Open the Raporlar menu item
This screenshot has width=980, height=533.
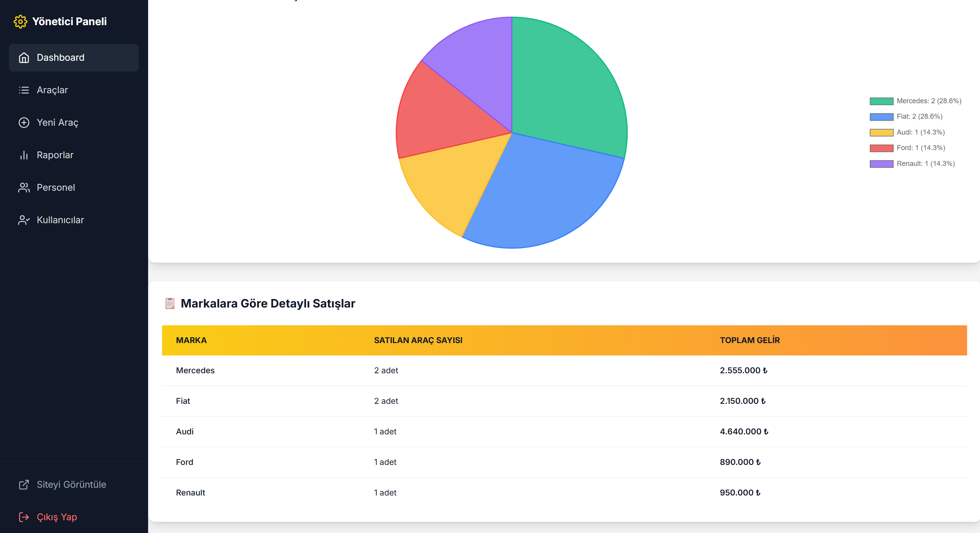(55, 155)
